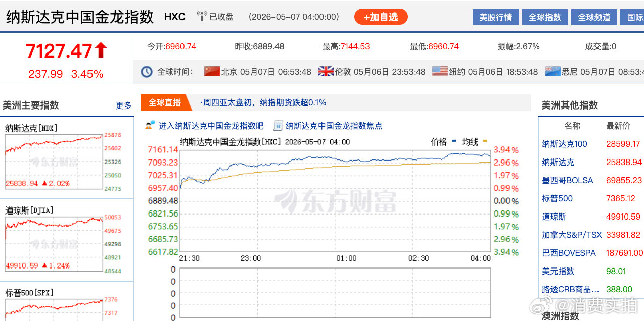This screenshot has width=644, height=321.
Task: Click the change percent 3.45%
Action: (87, 74)
